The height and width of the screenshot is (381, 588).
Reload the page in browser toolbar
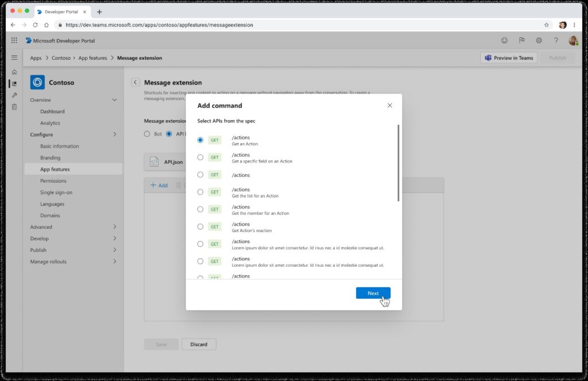35,25
